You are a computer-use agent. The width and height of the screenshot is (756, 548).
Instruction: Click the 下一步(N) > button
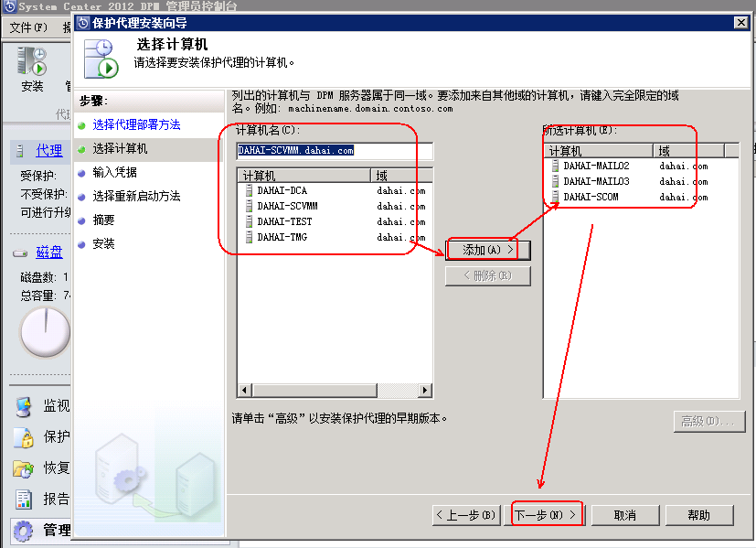tap(546, 515)
